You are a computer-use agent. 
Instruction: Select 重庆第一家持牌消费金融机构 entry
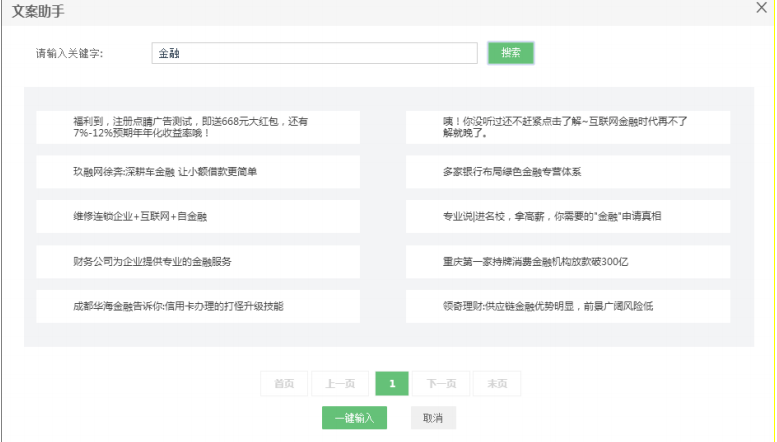click(567, 261)
